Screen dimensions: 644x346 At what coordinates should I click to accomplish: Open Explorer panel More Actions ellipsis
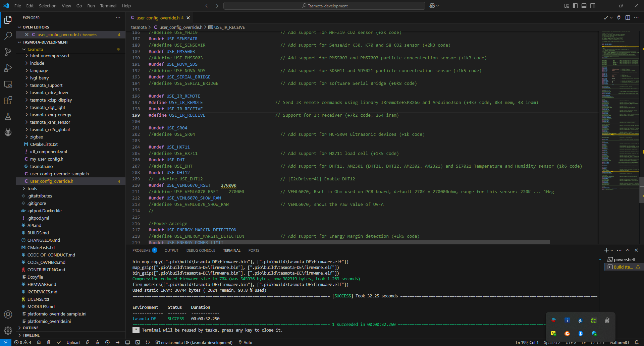click(x=118, y=18)
